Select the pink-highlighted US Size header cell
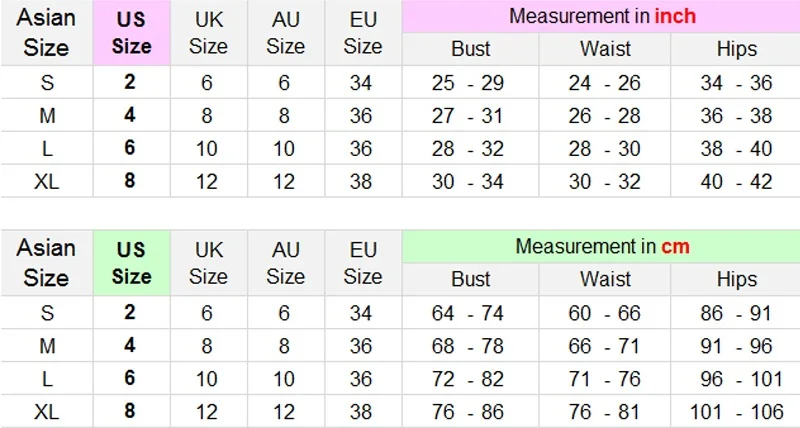The height and width of the screenshot is (428, 800). [131, 33]
